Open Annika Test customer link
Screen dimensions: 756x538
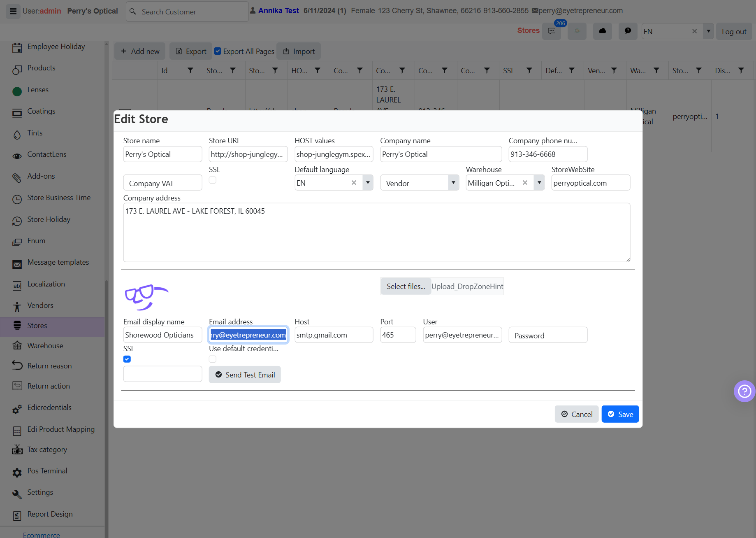(278, 11)
